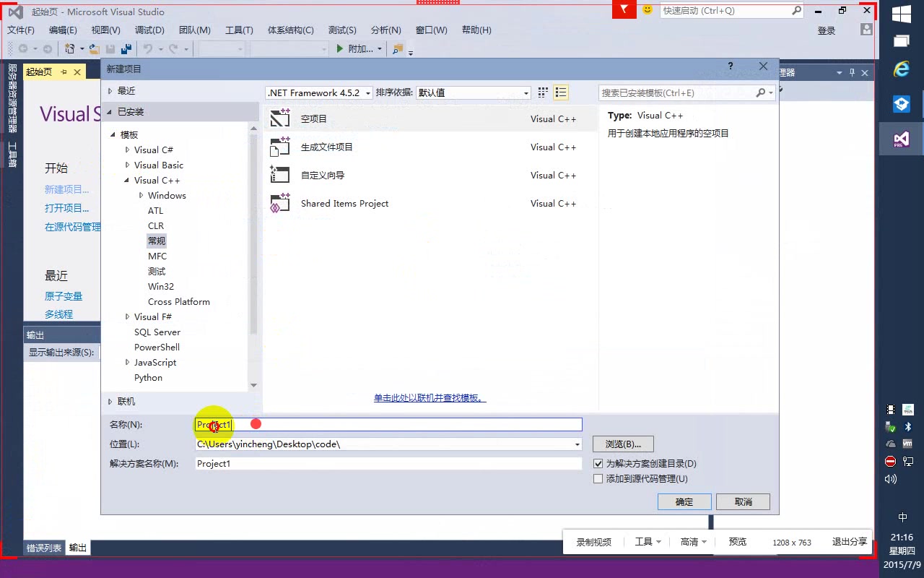Screen dimensions: 924x578
Task: Click the feedback smiley icon
Action: [648, 10]
